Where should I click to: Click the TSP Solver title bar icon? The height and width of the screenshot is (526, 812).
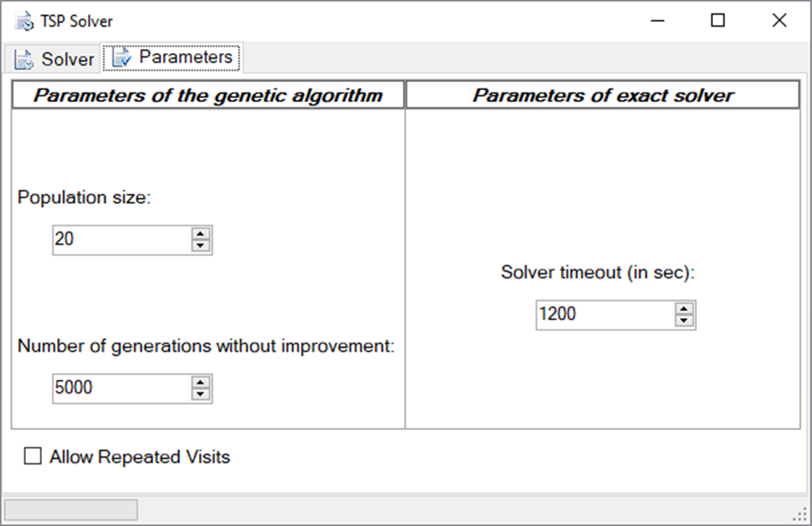coord(25,20)
